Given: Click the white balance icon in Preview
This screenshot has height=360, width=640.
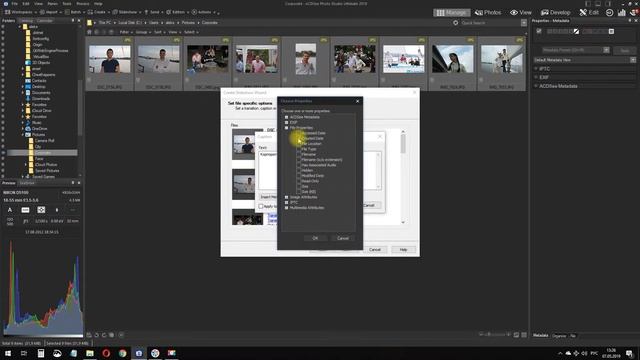Looking at the screenshot, I should pos(25,210).
